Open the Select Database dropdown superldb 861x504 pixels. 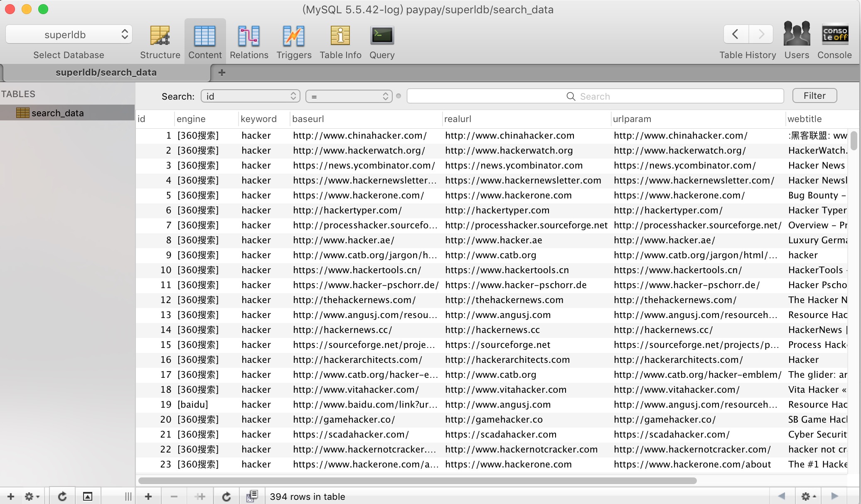(69, 34)
